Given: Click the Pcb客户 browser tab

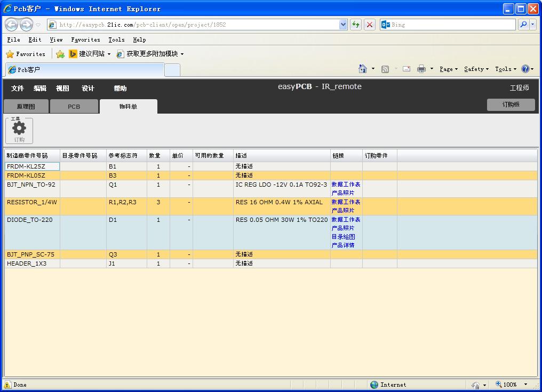Looking at the screenshot, I should click(x=85, y=70).
